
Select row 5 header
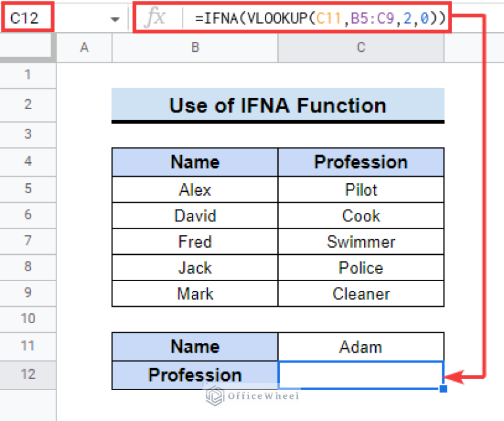click(x=28, y=189)
